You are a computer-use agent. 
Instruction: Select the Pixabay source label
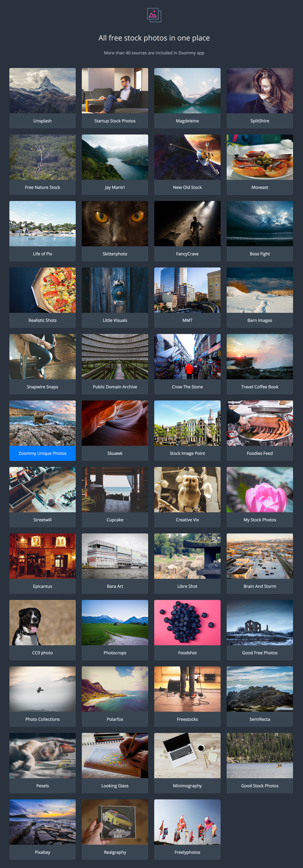[x=43, y=852]
